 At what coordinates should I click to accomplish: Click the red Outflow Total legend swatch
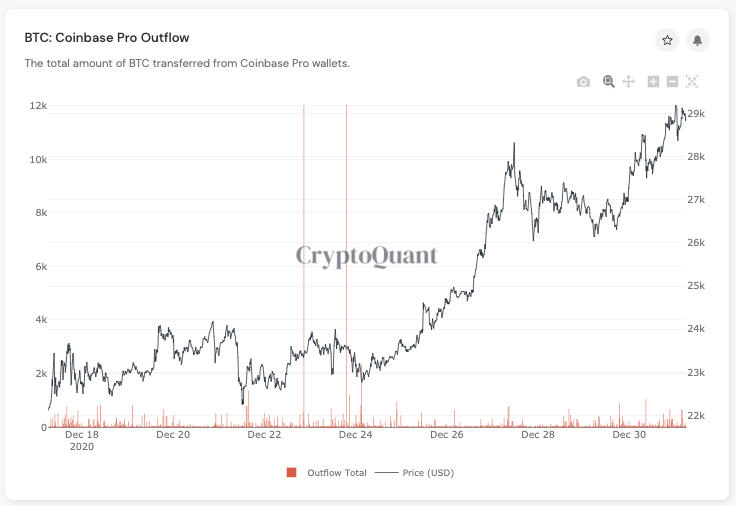point(292,472)
